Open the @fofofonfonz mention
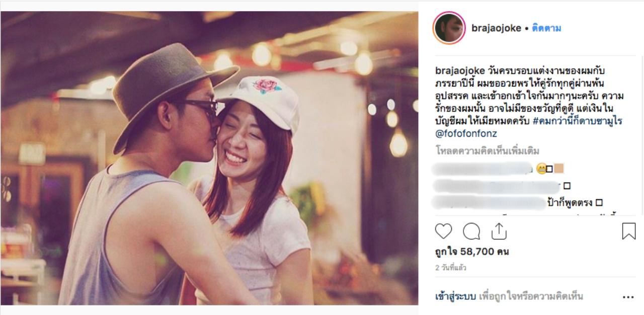This screenshot has width=644, height=315. click(x=466, y=134)
